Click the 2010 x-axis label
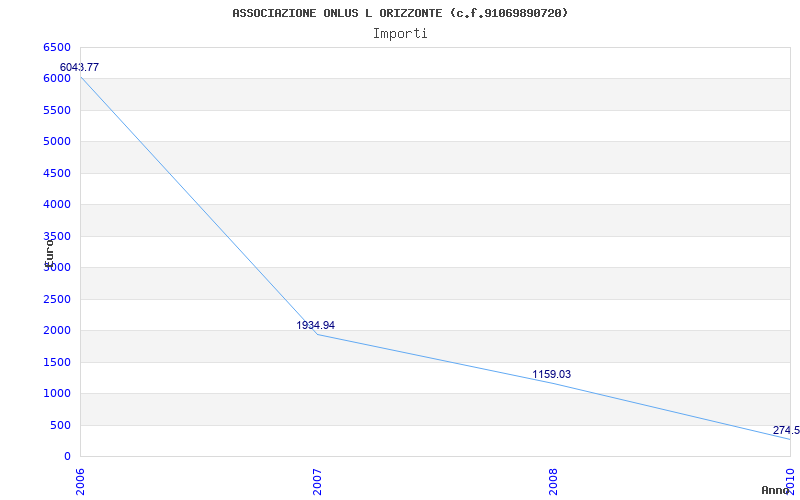 [790, 480]
